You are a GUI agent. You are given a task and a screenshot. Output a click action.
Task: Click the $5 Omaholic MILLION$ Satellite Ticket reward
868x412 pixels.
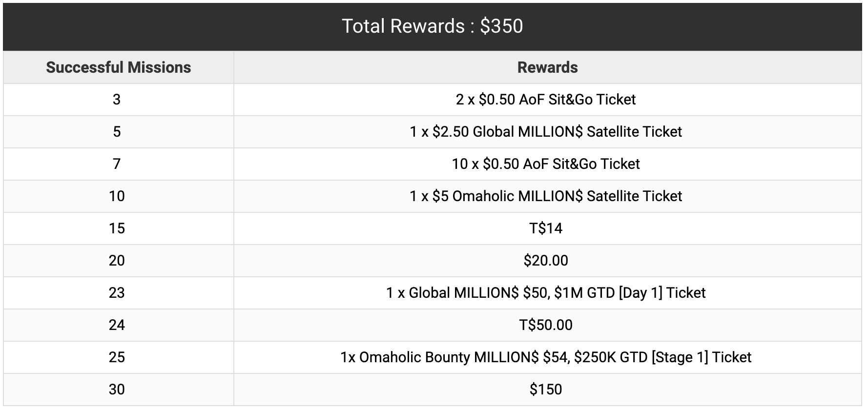(x=545, y=196)
